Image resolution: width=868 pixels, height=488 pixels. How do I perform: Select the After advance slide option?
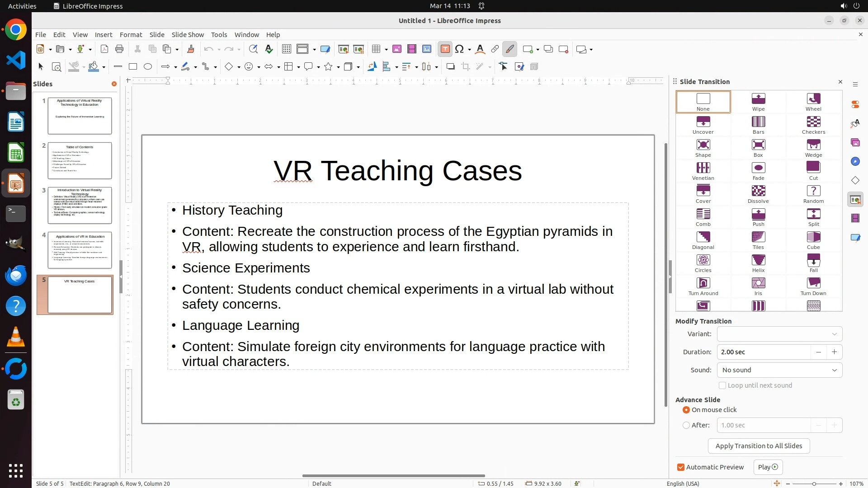coord(686,425)
